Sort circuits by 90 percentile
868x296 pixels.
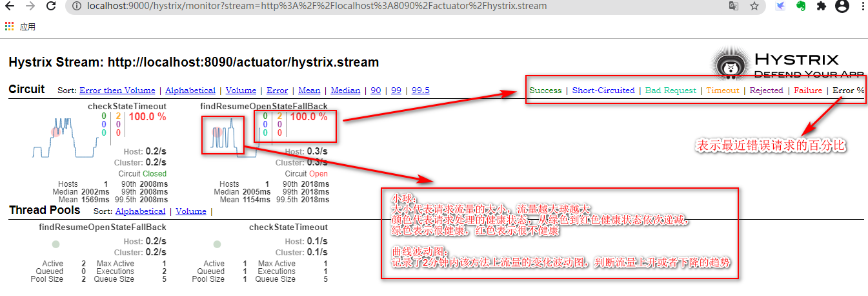point(376,90)
